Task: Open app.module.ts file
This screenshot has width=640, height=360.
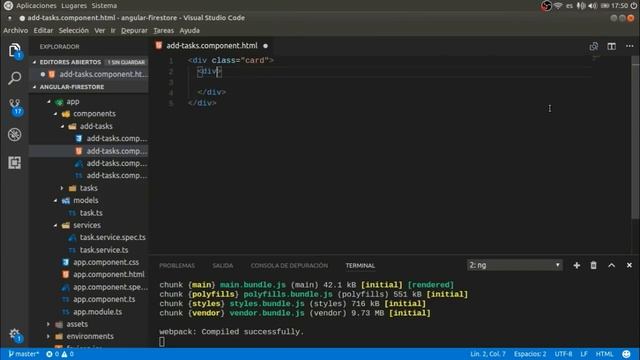Action: pyautogui.click(x=98, y=312)
